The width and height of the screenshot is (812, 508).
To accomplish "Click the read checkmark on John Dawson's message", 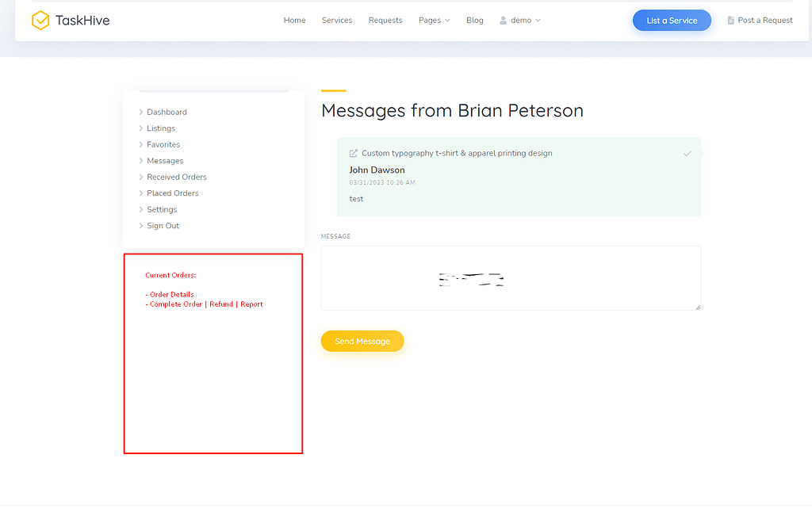I will tap(687, 154).
